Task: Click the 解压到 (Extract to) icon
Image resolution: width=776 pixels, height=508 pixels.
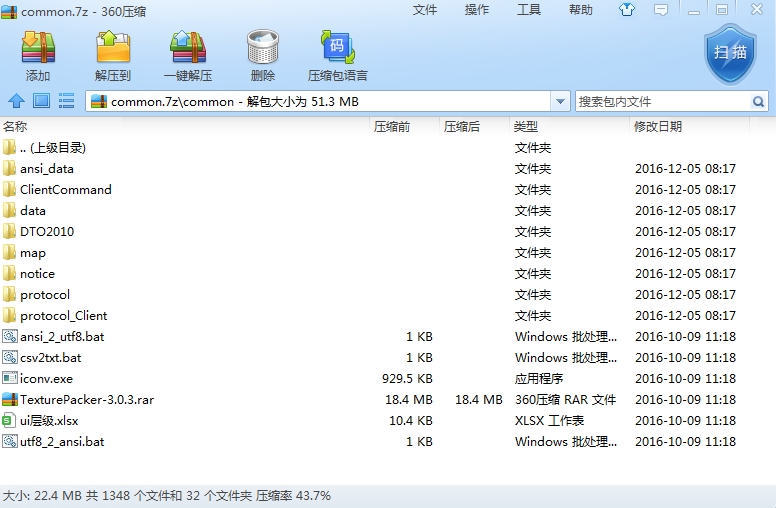Action: click(113, 56)
